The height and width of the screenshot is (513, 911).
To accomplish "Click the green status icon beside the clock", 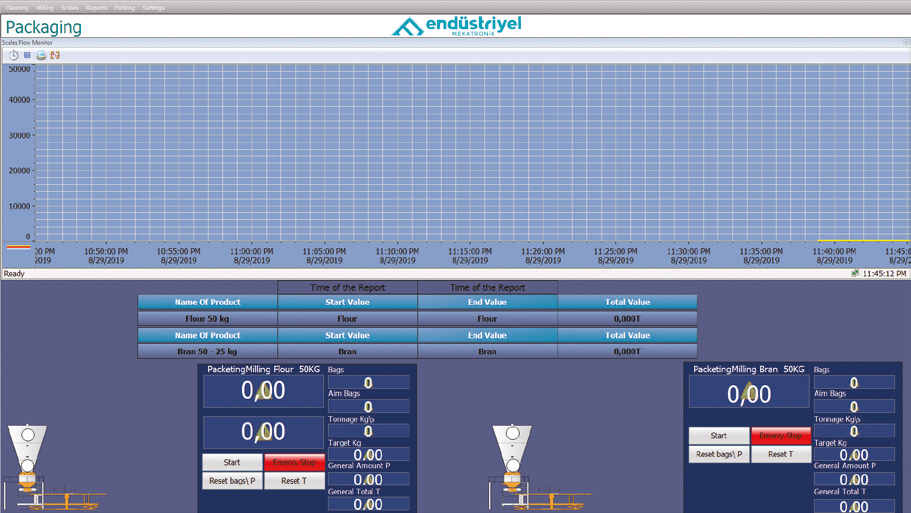I will tap(855, 273).
